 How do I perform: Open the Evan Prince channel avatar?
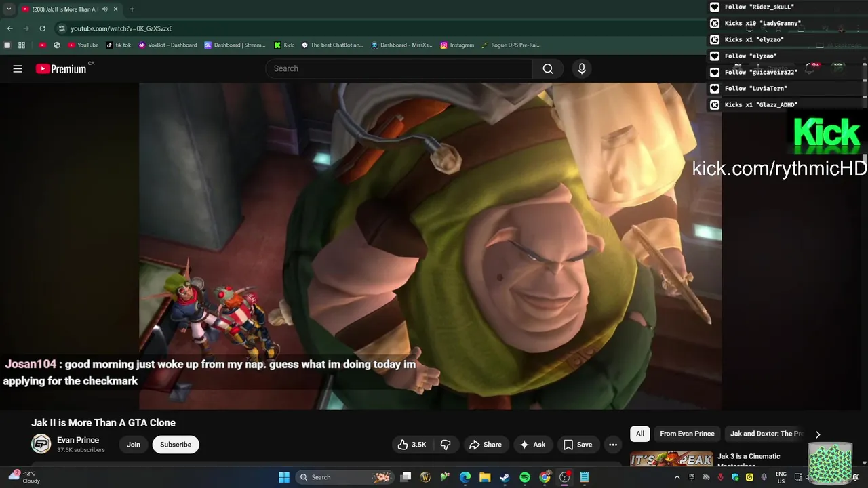(41, 444)
